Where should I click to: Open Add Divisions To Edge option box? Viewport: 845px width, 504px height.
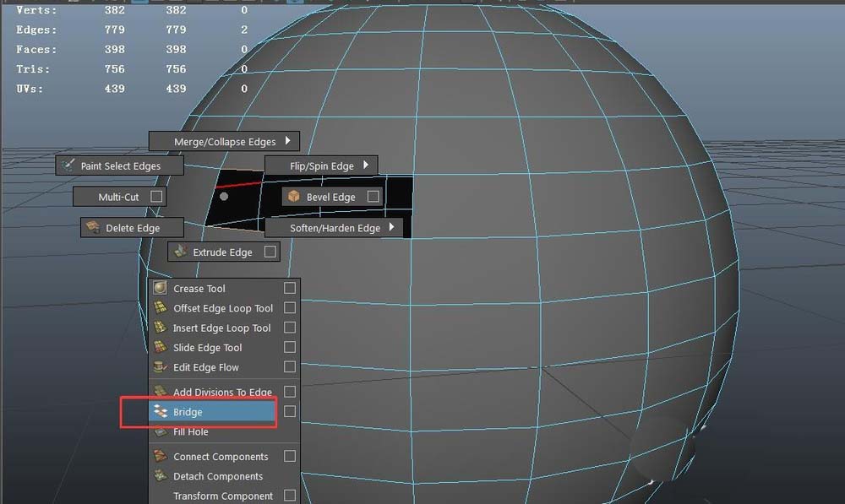click(289, 392)
